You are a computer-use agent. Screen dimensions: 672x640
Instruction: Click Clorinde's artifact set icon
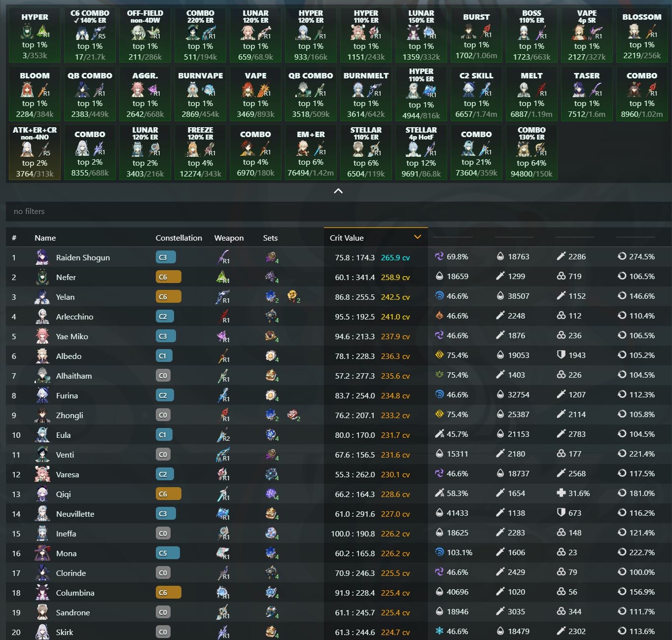(271, 573)
